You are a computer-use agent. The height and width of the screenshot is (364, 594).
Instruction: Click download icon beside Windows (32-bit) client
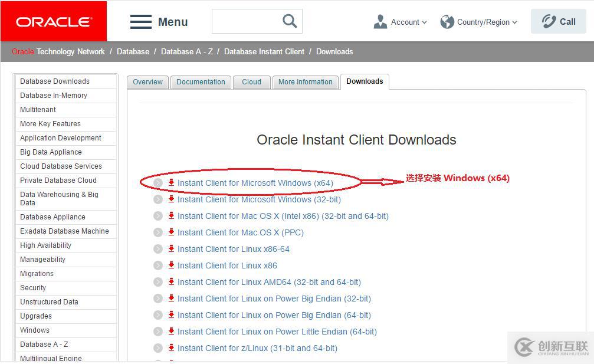[x=171, y=199]
